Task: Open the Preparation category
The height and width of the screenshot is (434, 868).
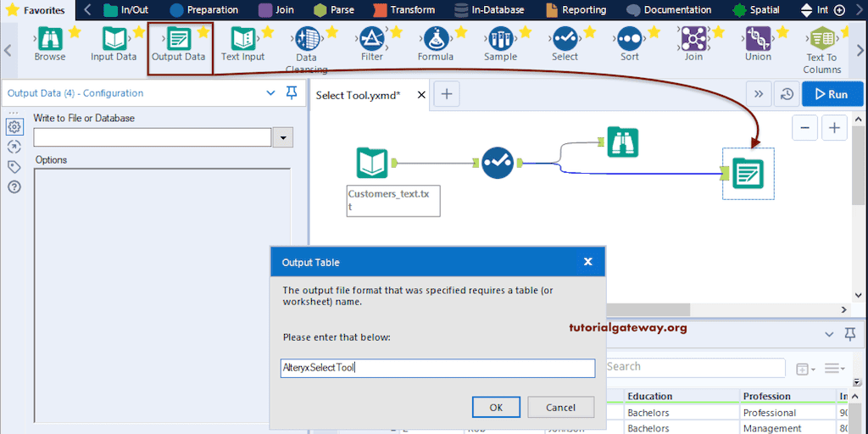Action: (x=204, y=9)
